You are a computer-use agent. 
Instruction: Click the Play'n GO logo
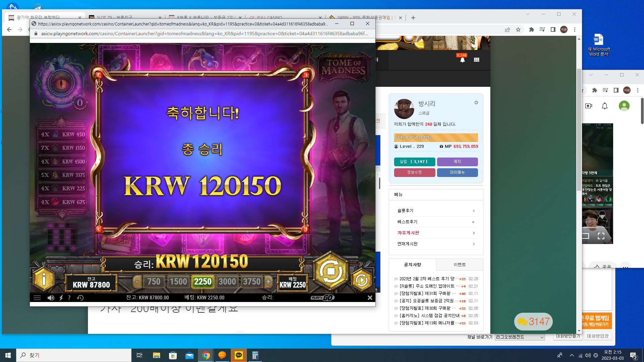click(322, 298)
